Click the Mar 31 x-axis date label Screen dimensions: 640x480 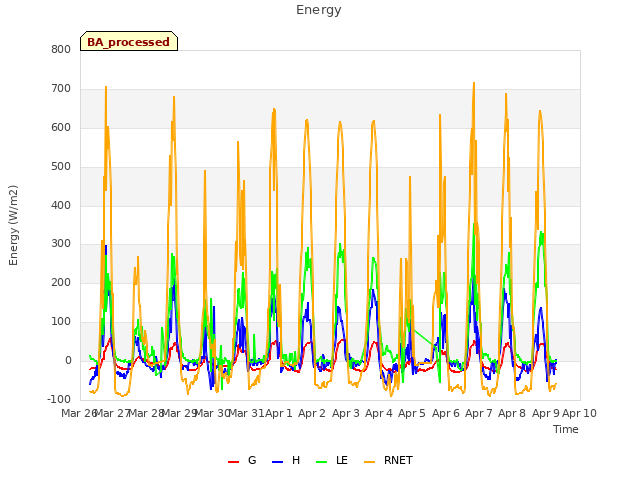(x=246, y=413)
